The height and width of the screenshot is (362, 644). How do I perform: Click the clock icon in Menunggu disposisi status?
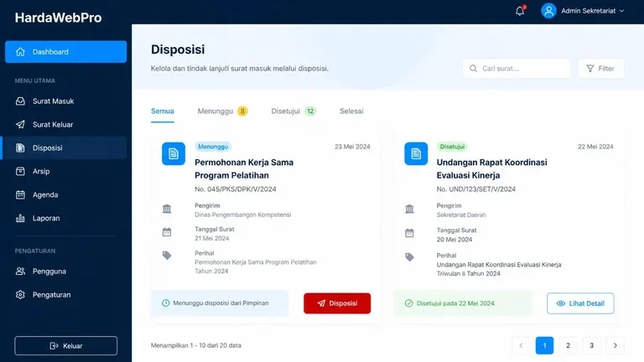pos(165,303)
